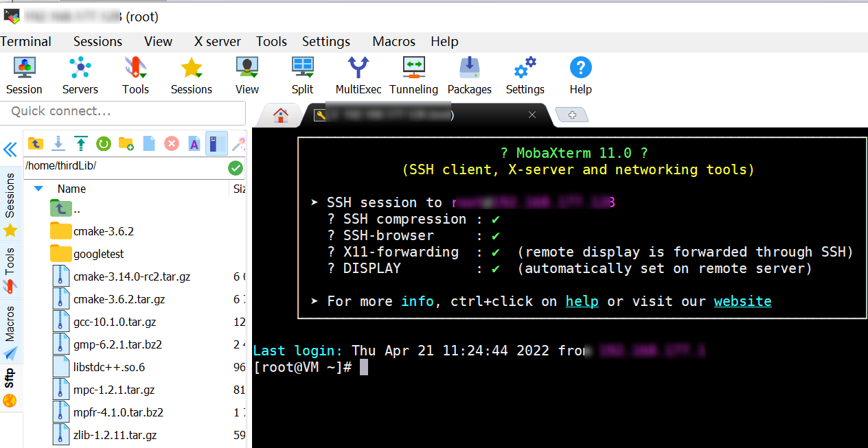Download the selected remote file
This screenshot has height=448, width=868.
tap(58, 144)
